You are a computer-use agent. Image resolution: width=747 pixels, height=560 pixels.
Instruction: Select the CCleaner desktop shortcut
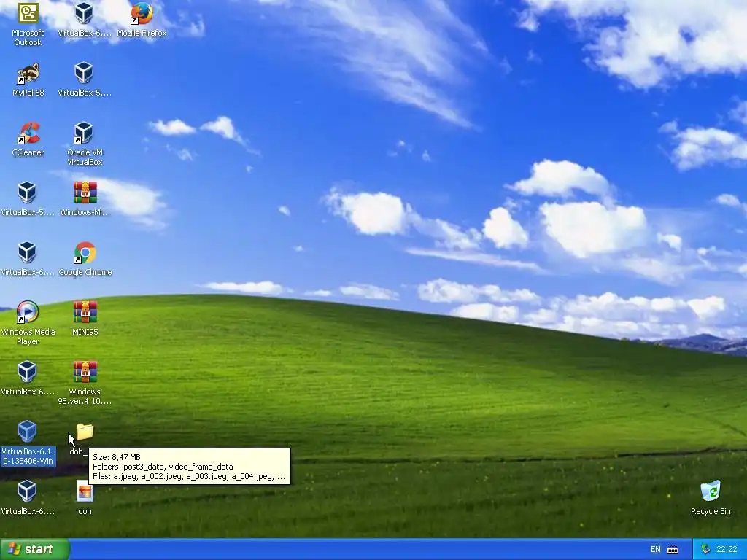[28, 139]
